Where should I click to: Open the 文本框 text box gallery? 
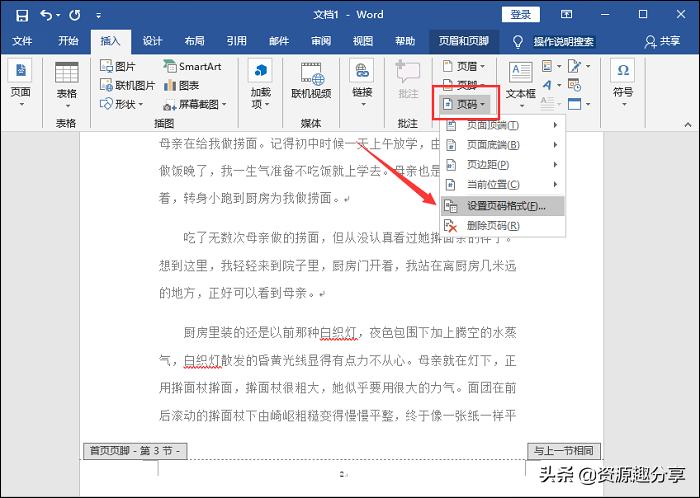click(x=521, y=85)
